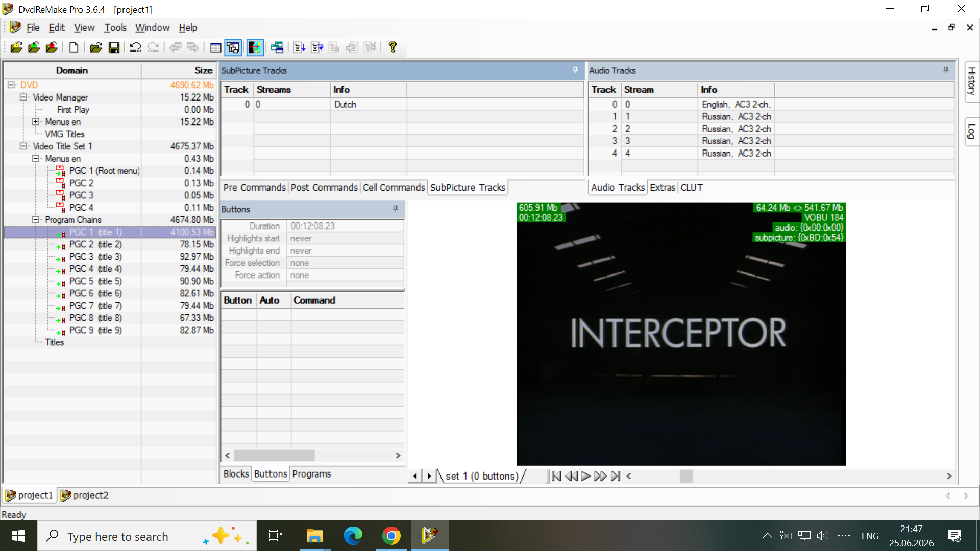Image resolution: width=980 pixels, height=551 pixels.
Task: Click the INTERCEPTOR video preview frame
Action: (681, 334)
